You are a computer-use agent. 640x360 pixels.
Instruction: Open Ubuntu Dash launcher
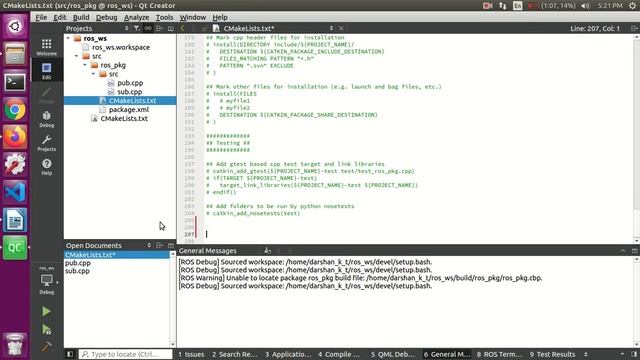[15, 26]
